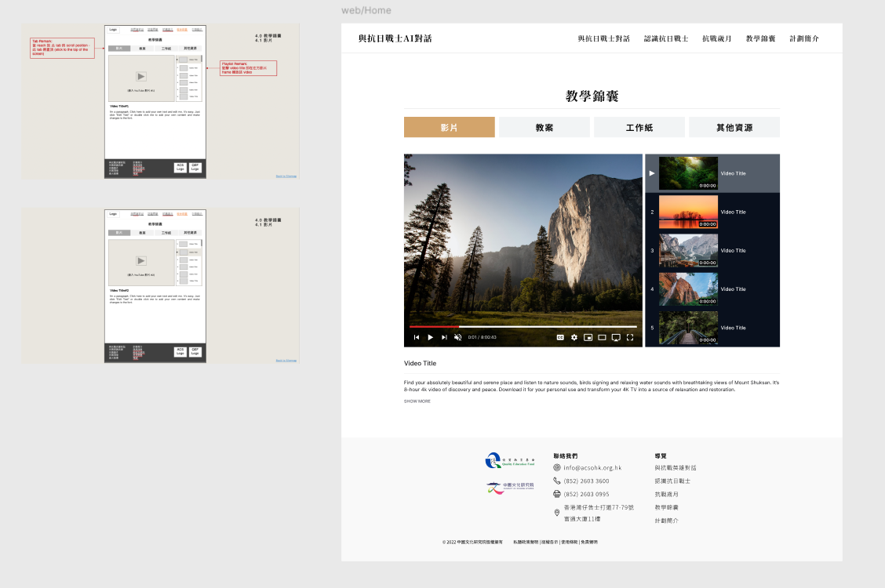Image resolution: width=885 pixels, height=588 pixels.
Task: Click the play arrow icon on first playlist item
Action: tap(652, 173)
